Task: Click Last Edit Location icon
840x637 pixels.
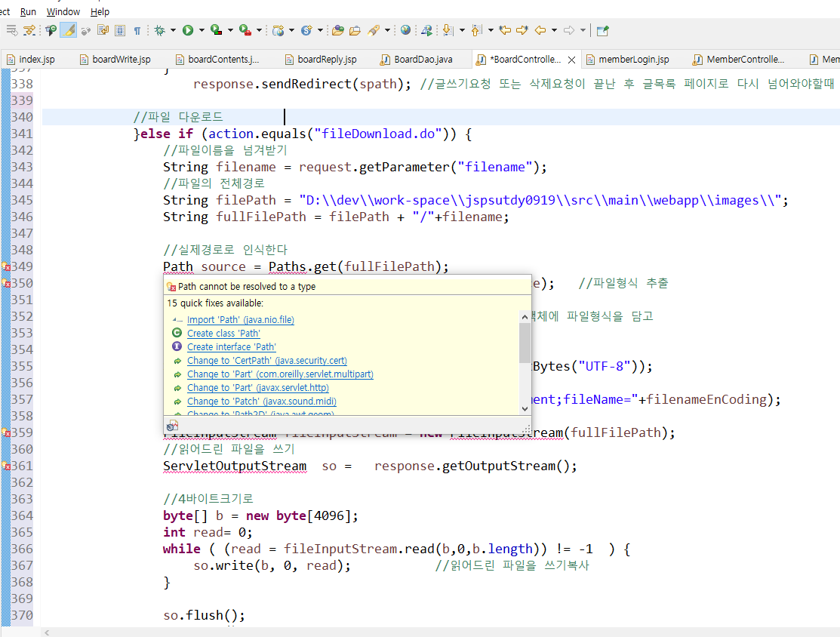Action: point(505,30)
